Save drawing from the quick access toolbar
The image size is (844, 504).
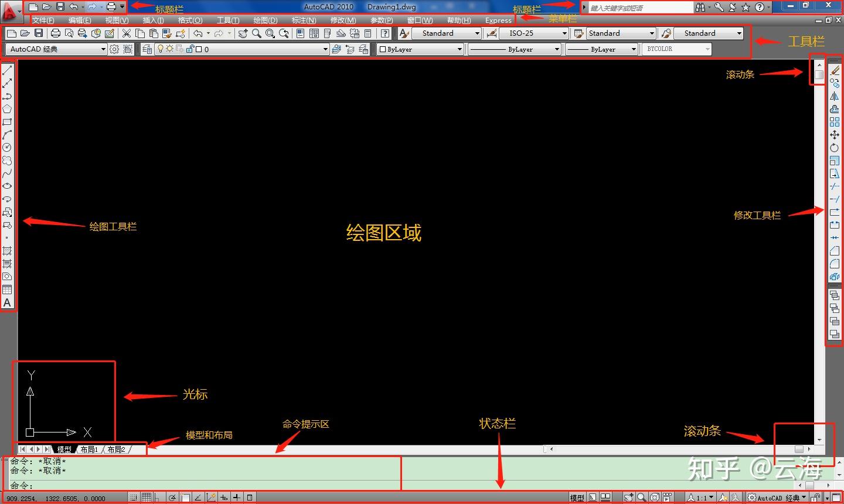(x=60, y=7)
